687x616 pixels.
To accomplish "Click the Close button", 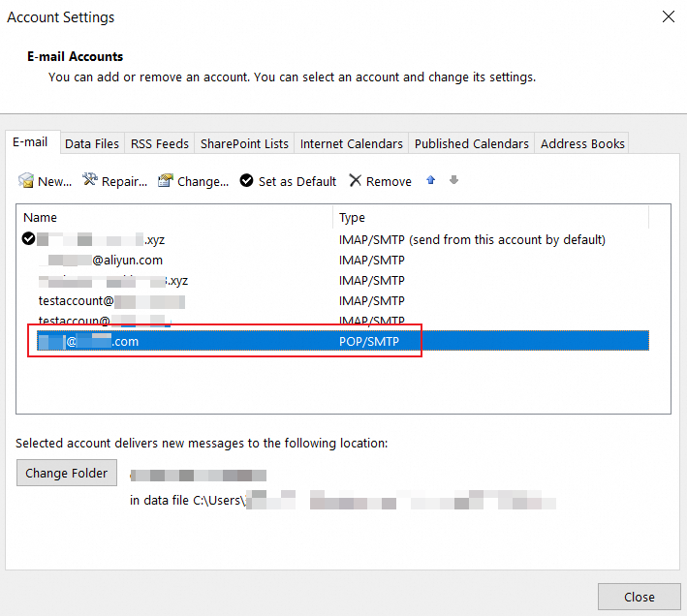I will coord(640,597).
